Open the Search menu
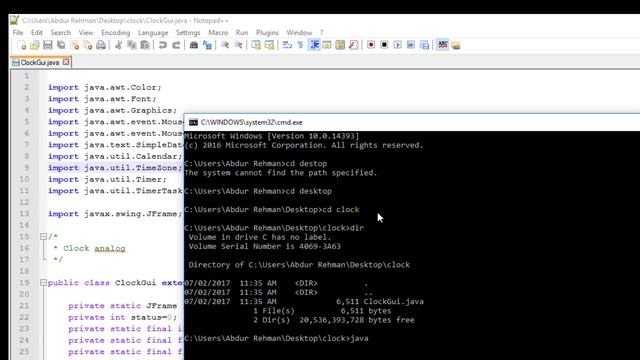This screenshot has height=360, width=640. click(60, 33)
